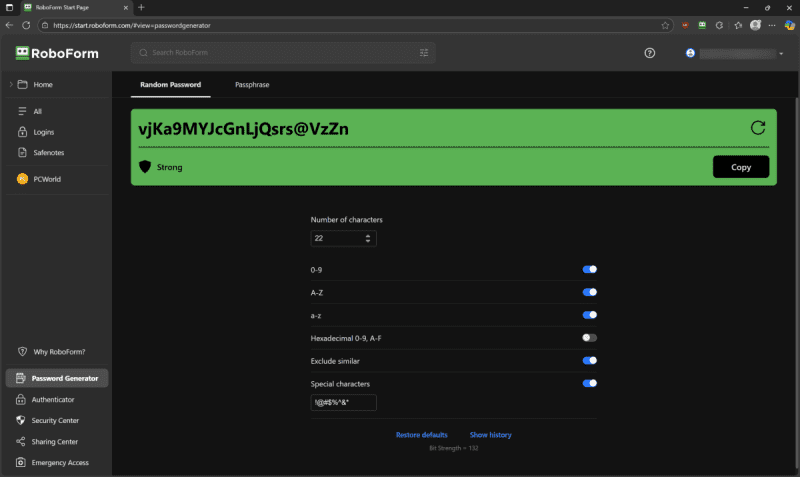Open Authenticator in sidebar

[53, 399]
